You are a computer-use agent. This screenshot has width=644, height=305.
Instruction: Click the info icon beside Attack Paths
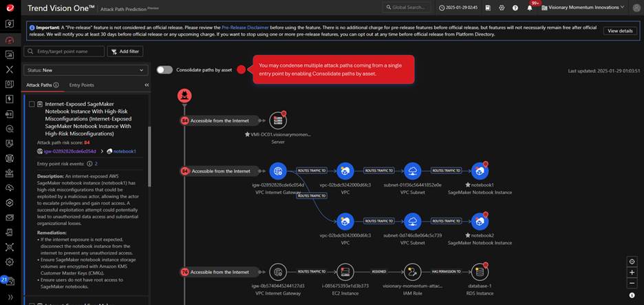(56, 85)
